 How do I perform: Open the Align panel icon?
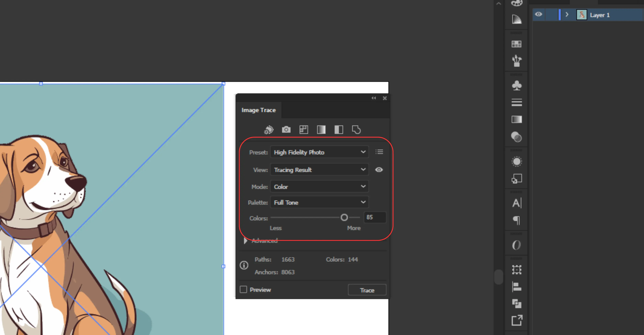coord(517,287)
